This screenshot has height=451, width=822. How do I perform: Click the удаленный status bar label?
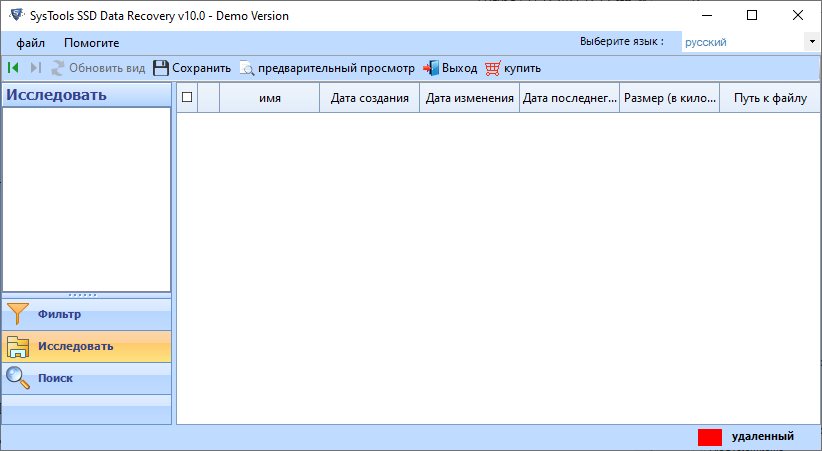pos(763,436)
